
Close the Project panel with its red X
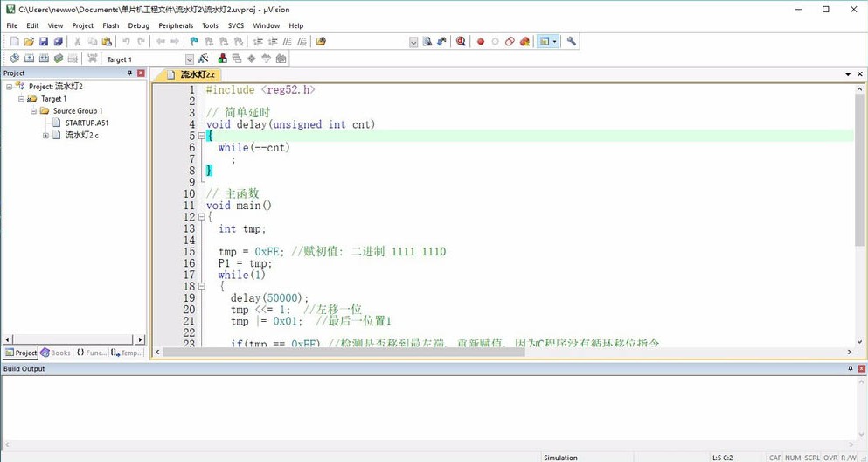click(141, 73)
